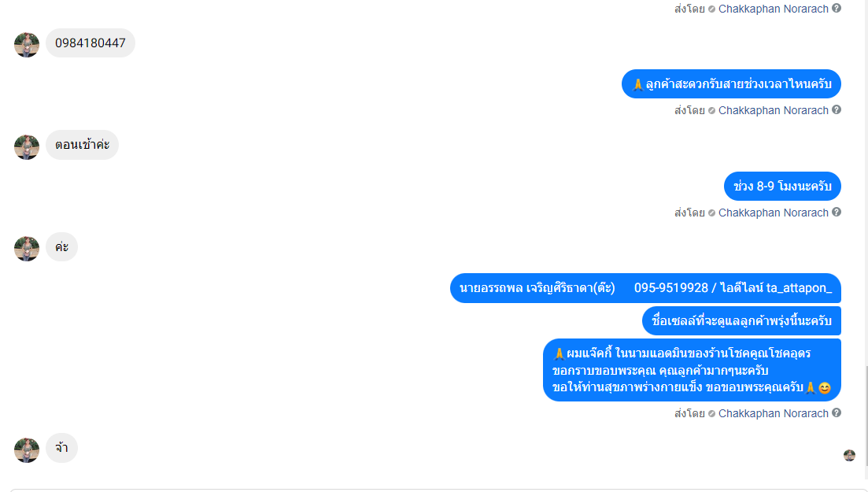Screen dimensions: 868x492
Task: Click the ชื่อเซลล์ที่จะดูแลลูกค้าพรุ่งนี้นะครับ bubble
Action: pyautogui.click(x=741, y=321)
